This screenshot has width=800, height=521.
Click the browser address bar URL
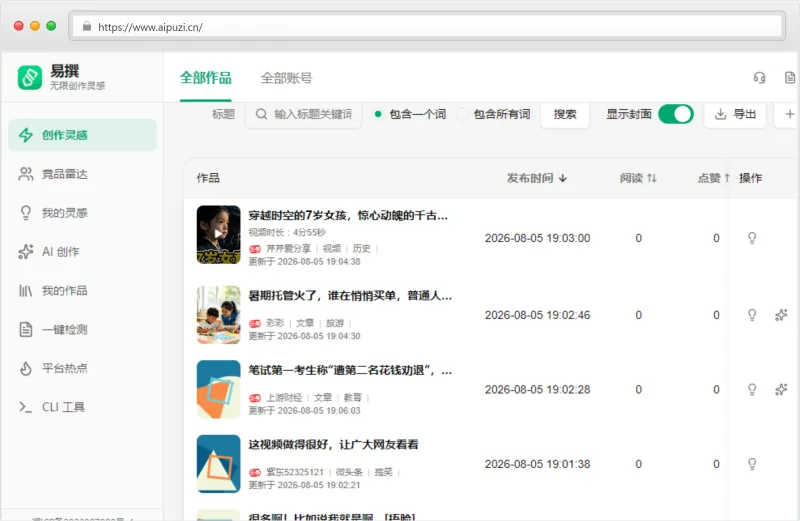point(151,27)
